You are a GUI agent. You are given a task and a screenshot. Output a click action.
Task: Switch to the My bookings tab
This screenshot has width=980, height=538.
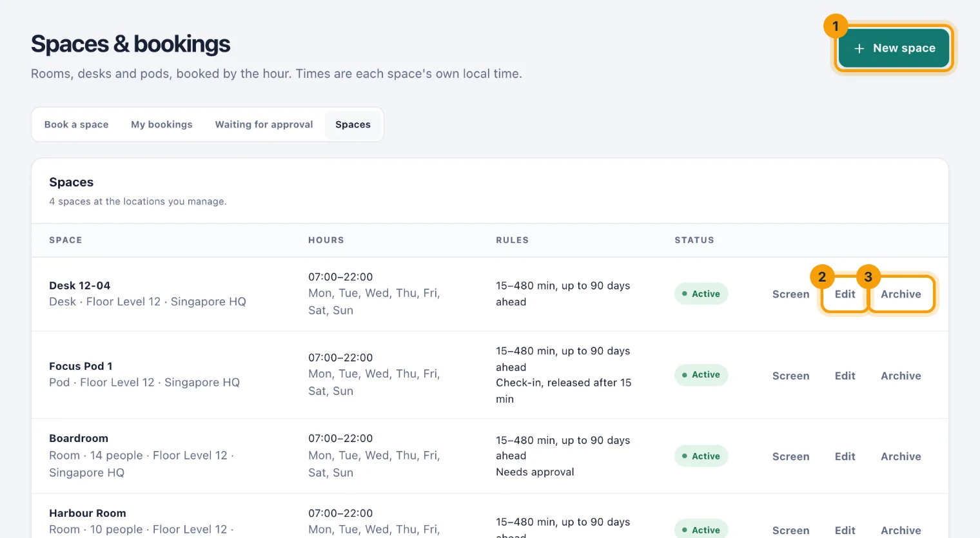162,124
